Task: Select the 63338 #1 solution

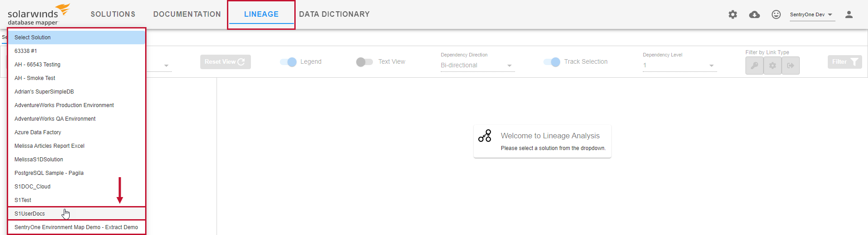Action: click(x=76, y=51)
